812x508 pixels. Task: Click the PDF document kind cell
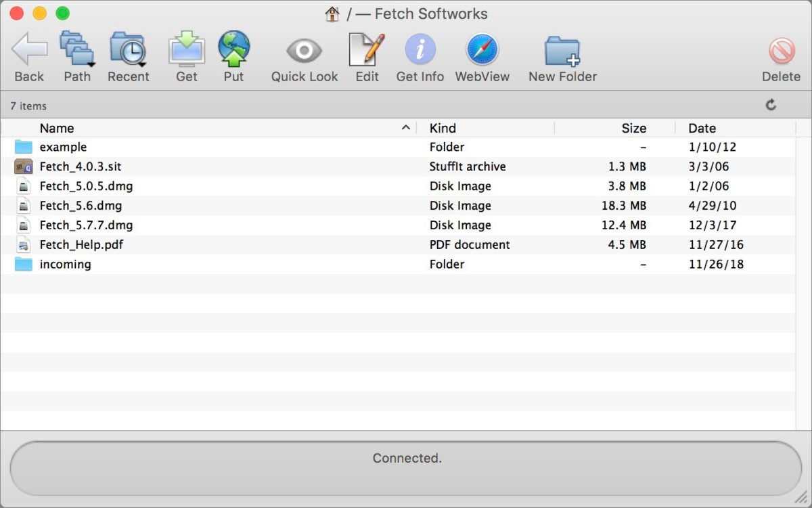pyautogui.click(x=470, y=245)
